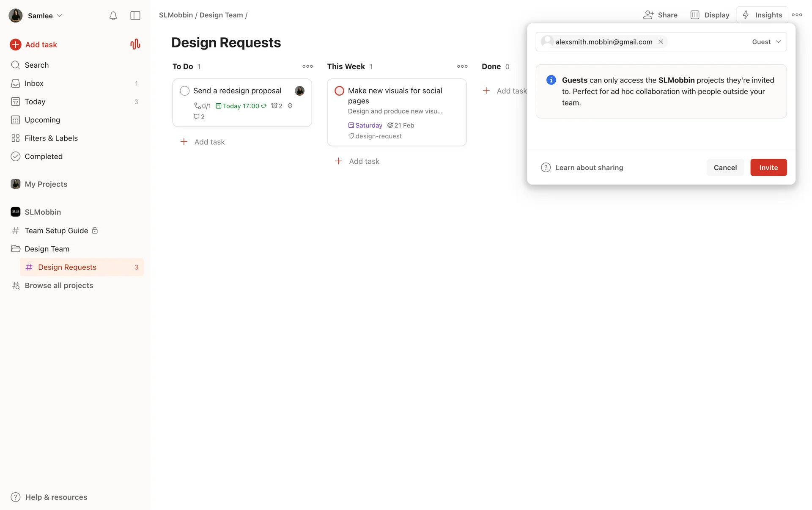Open To Do column options menu
This screenshot has height=510, width=812.
pyautogui.click(x=307, y=66)
